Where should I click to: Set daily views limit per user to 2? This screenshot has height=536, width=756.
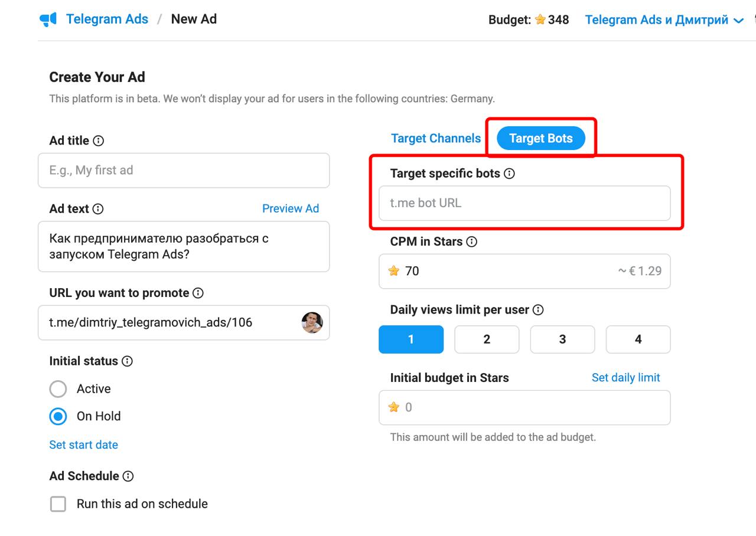[487, 339]
